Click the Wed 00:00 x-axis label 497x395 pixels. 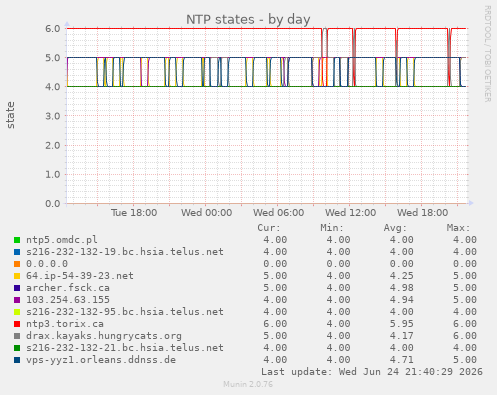206,213
